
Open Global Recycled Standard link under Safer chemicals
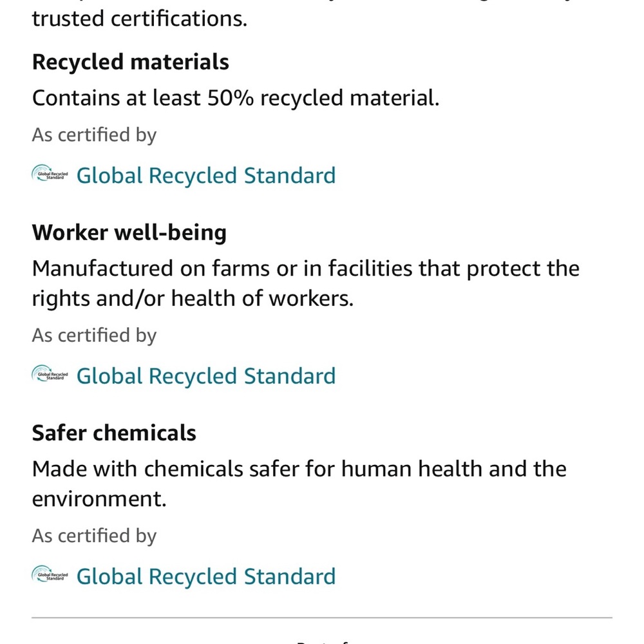pyautogui.click(x=206, y=576)
